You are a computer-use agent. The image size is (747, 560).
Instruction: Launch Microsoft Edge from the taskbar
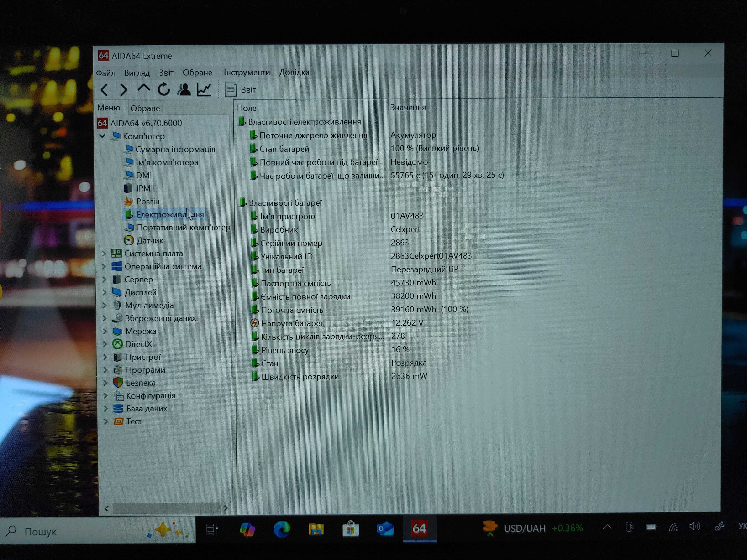pyautogui.click(x=282, y=529)
